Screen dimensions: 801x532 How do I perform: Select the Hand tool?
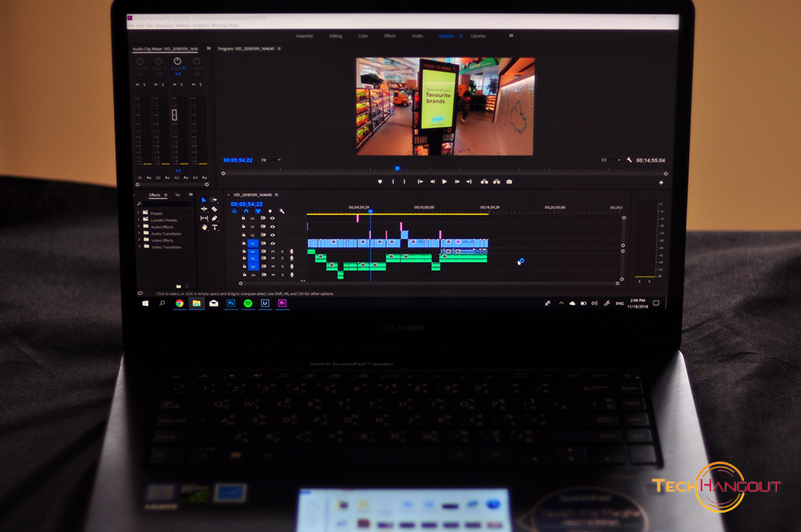pyautogui.click(x=203, y=228)
